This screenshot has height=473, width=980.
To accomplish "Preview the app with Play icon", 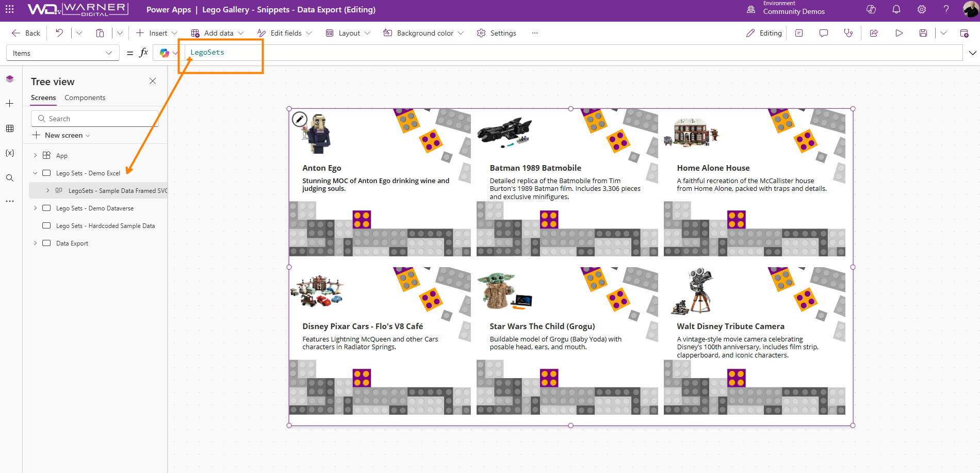I will [x=899, y=33].
